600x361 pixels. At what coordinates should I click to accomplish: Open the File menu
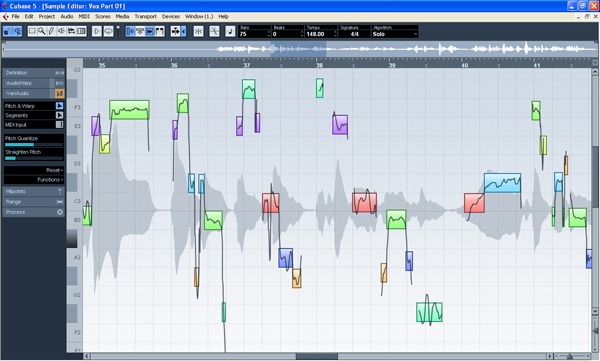15,16
